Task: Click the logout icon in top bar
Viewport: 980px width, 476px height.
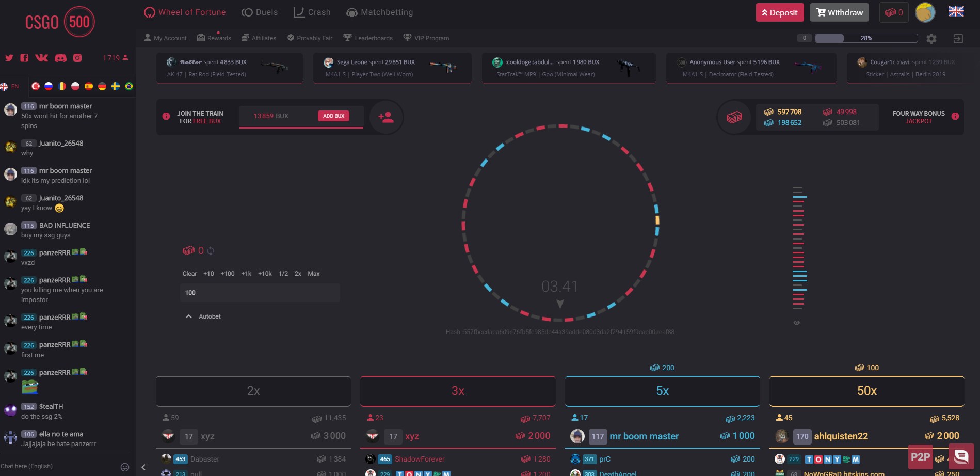Action: tap(958, 39)
